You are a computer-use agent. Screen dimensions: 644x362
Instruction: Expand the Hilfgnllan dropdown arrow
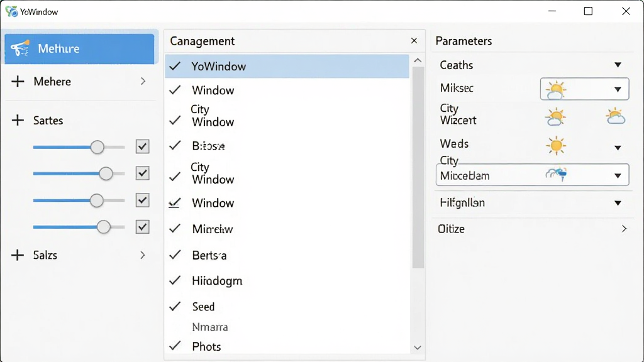click(x=618, y=203)
